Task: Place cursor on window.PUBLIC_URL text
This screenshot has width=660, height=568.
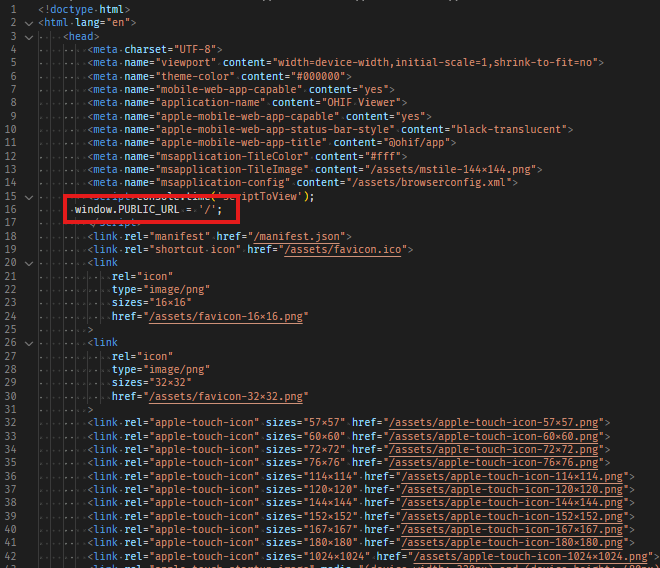Action: [127, 209]
